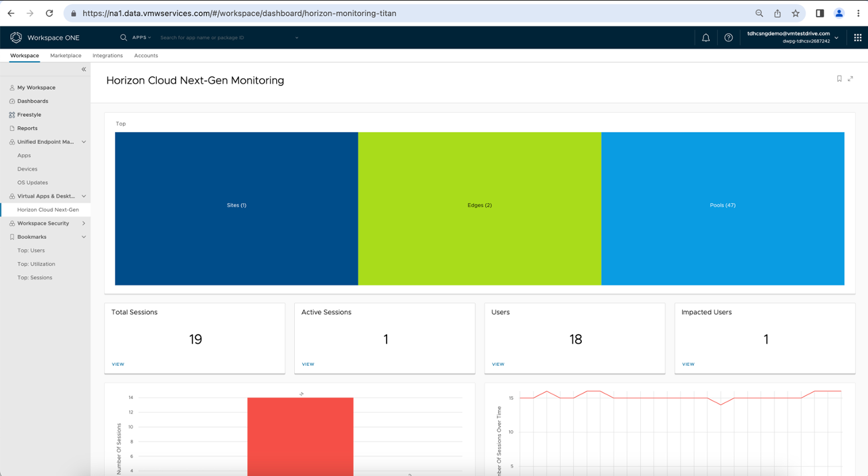Click VIEW under Total Sessions
This screenshot has width=868, height=476.
coord(118,364)
